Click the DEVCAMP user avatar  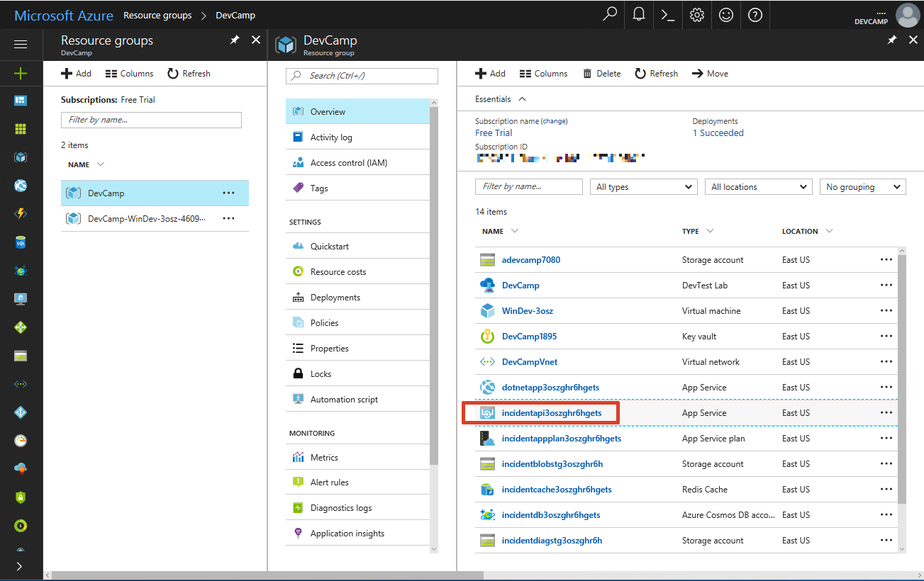(x=907, y=14)
